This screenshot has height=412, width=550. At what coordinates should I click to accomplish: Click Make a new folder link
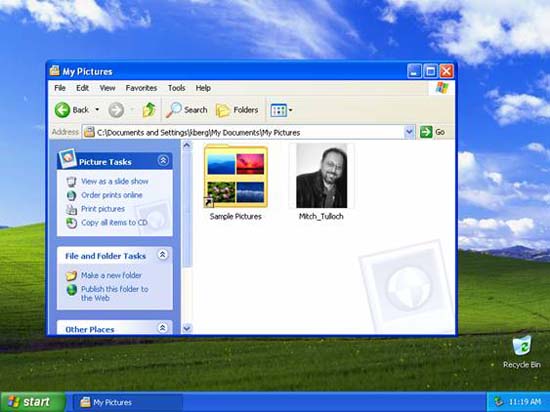coord(111,275)
